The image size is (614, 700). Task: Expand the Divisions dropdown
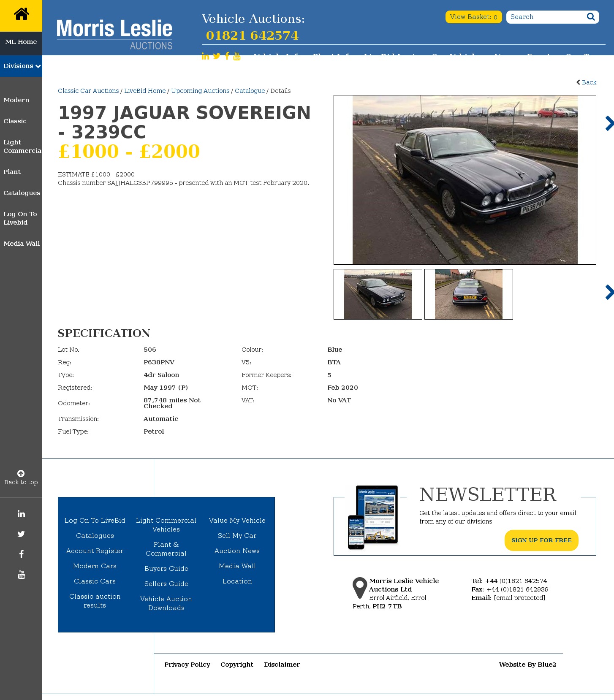coord(21,66)
